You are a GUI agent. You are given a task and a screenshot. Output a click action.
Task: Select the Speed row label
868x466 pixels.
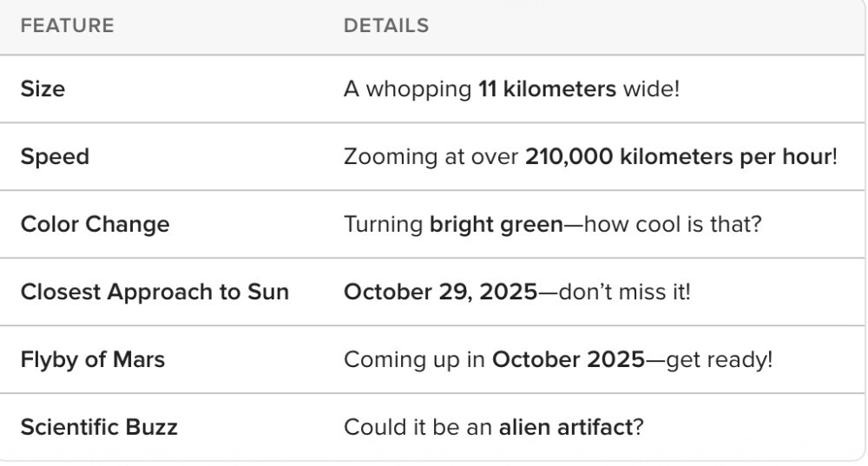coord(55,157)
